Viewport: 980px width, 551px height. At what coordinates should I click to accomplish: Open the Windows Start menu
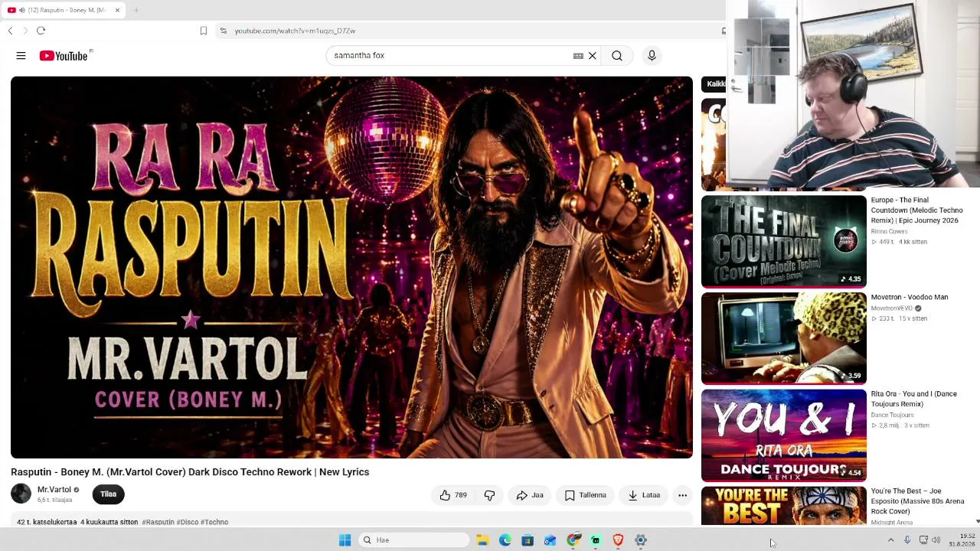click(x=345, y=540)
